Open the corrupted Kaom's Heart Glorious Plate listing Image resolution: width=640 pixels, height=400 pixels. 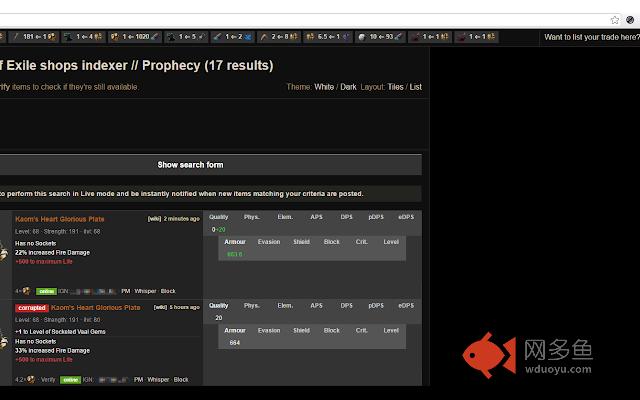96,307
